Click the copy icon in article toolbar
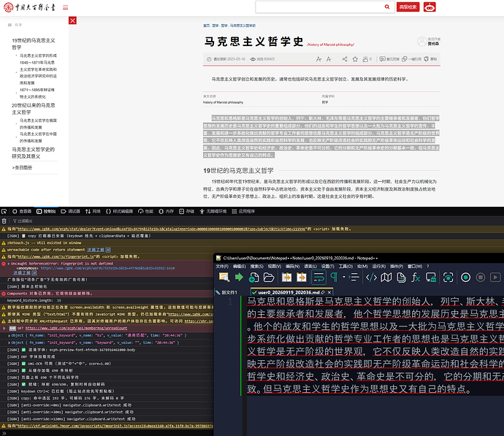Viewport: 504px width, 436px height. [427, 59]
